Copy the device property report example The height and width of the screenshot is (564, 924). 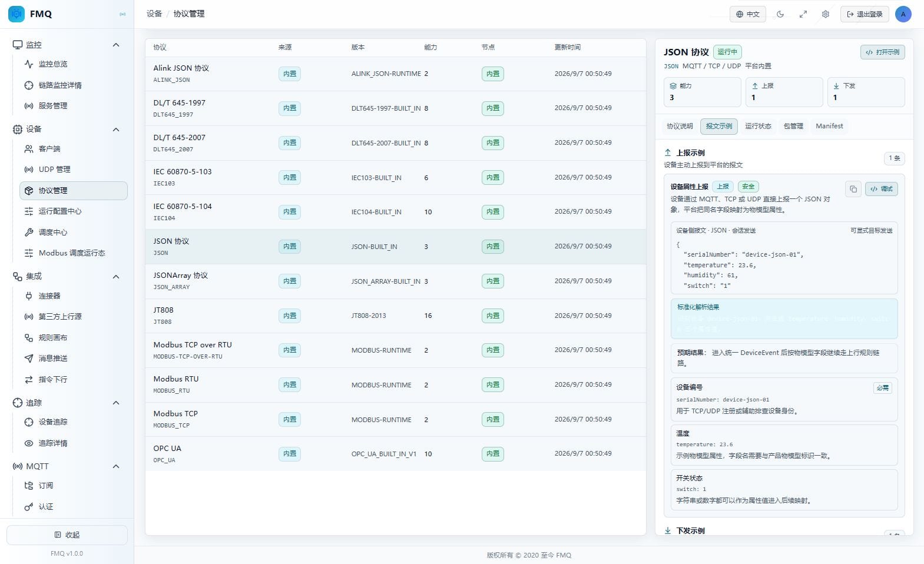pos(853,189)
